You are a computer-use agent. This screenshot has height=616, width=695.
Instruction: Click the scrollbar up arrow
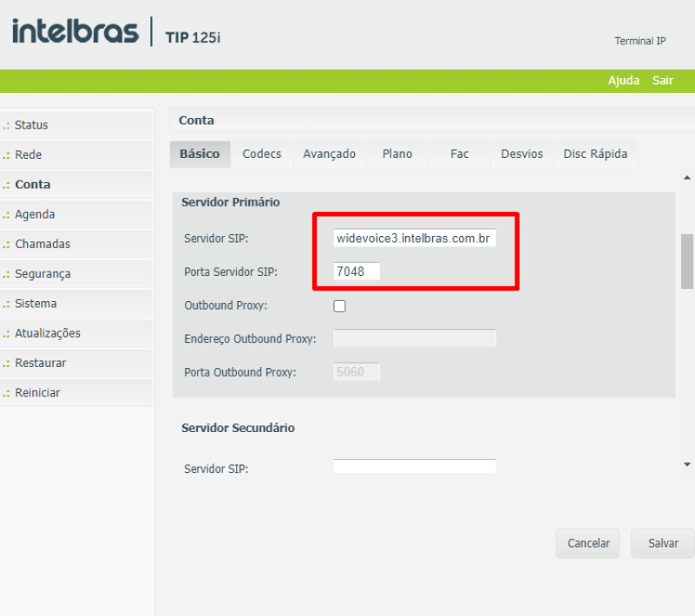click(x=687, y=178)
